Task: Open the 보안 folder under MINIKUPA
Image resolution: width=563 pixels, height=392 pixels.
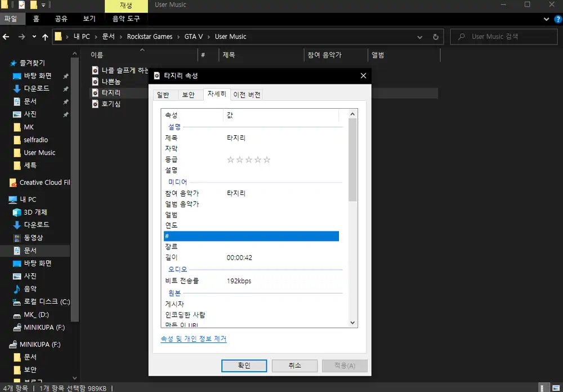Action: 30,369
